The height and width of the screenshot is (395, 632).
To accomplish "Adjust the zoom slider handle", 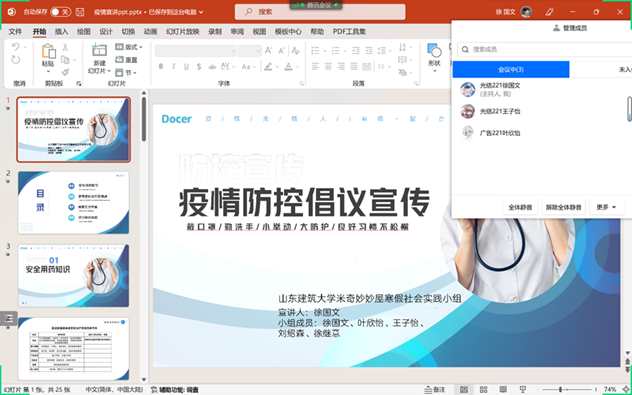I will pos(560,389).
